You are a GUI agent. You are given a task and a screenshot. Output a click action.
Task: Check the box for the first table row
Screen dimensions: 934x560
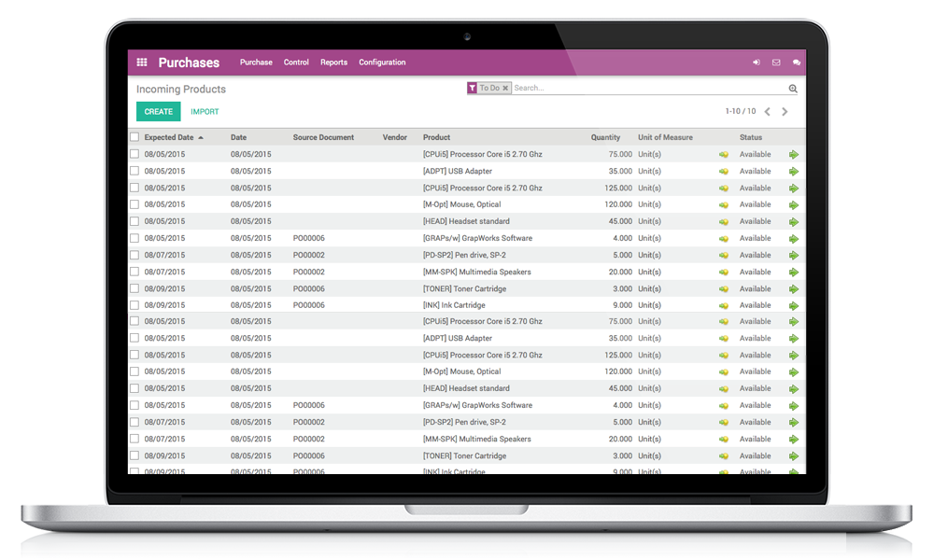tap(134, 154)
